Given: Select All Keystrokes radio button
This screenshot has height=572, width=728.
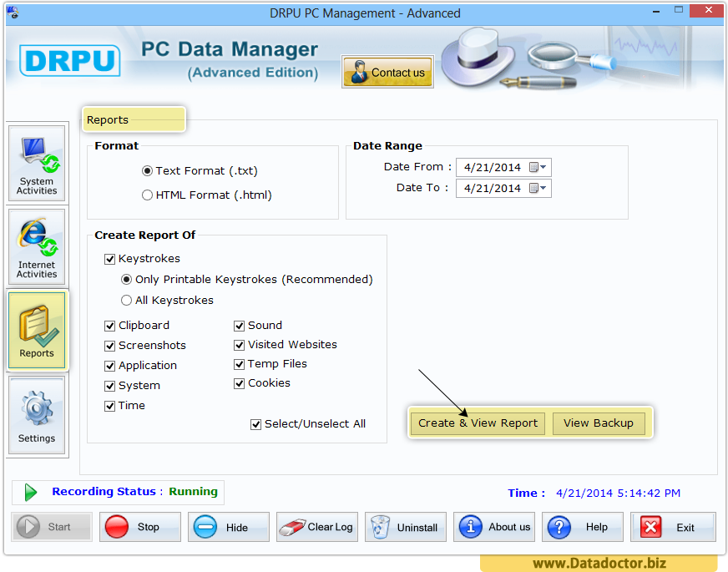Looking at the screenshot, I should [126, 301].
